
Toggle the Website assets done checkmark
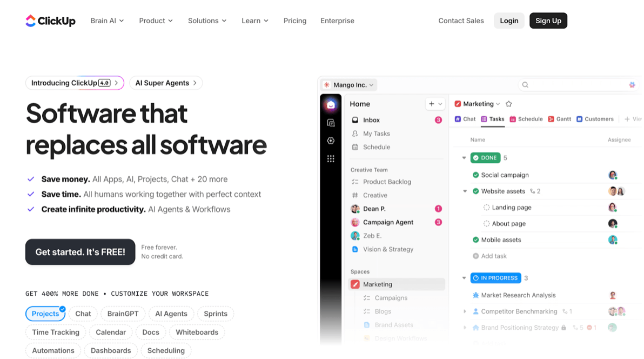pyautogui.click(x=475, y=191)
